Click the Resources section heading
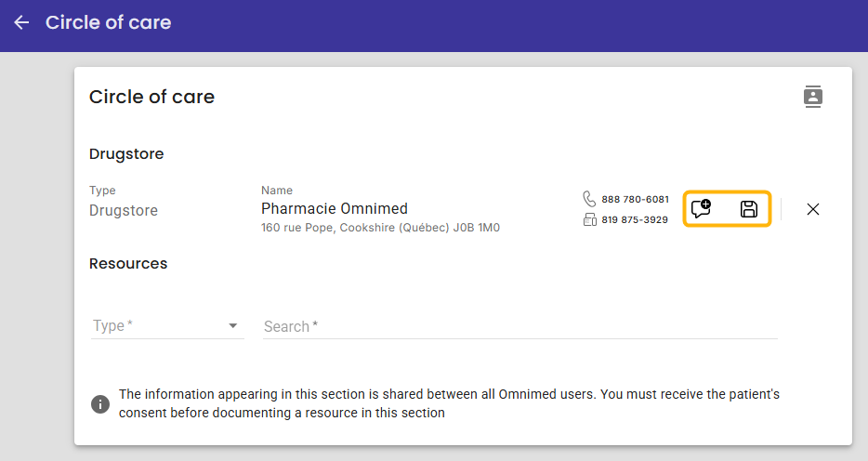The width and height of the screenshot is (868, 461). pyautogui.click(x=128, y=263)
